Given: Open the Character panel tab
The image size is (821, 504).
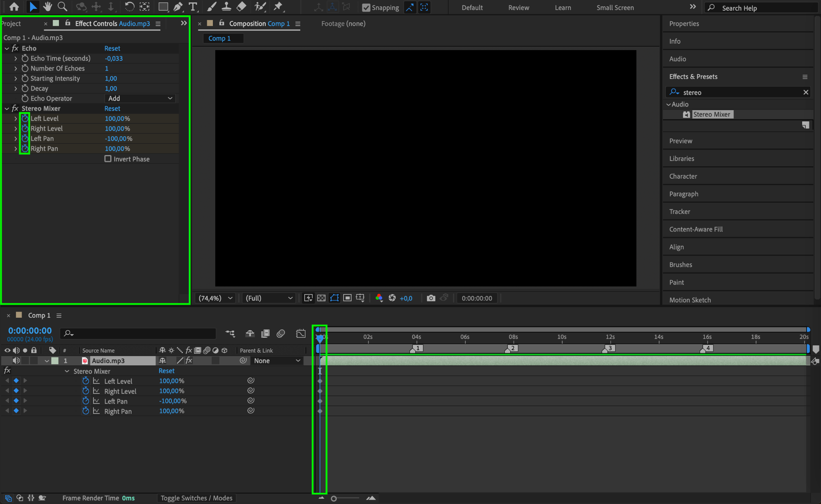Looking at the screenshot, I should click(x=683, y=176).
